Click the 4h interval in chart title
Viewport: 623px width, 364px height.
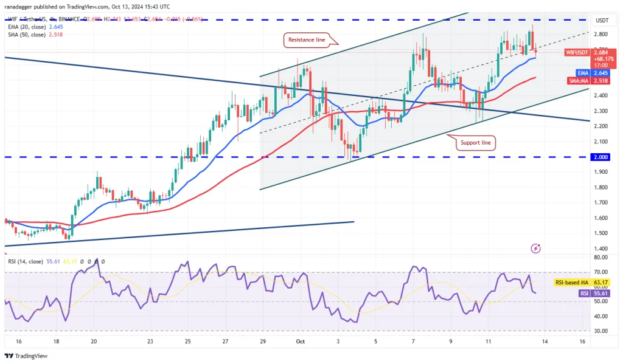[52, 19]
